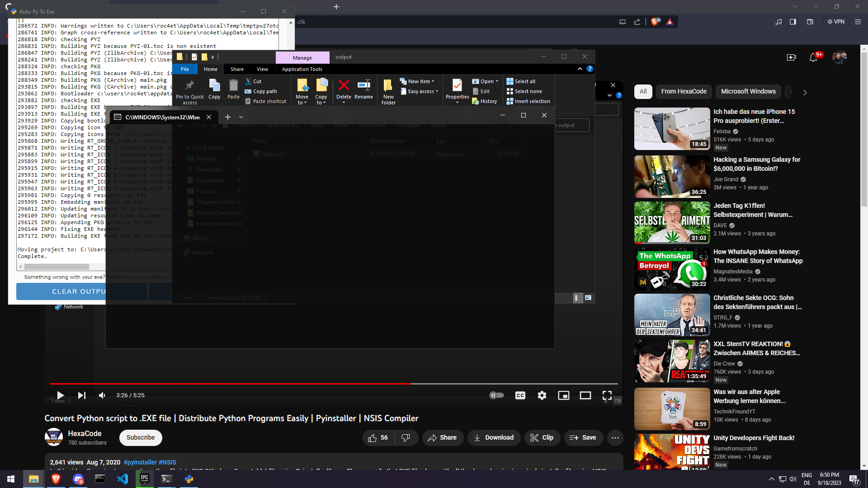
Task: Click the New folder icon
Action: [x=388, y=86]
